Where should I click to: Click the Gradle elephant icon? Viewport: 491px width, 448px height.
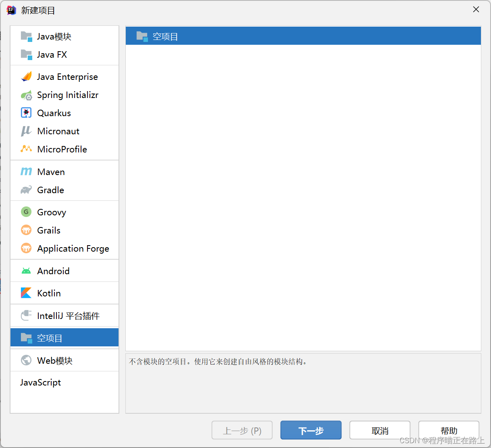pyautogui.click(x=26, y=190)
